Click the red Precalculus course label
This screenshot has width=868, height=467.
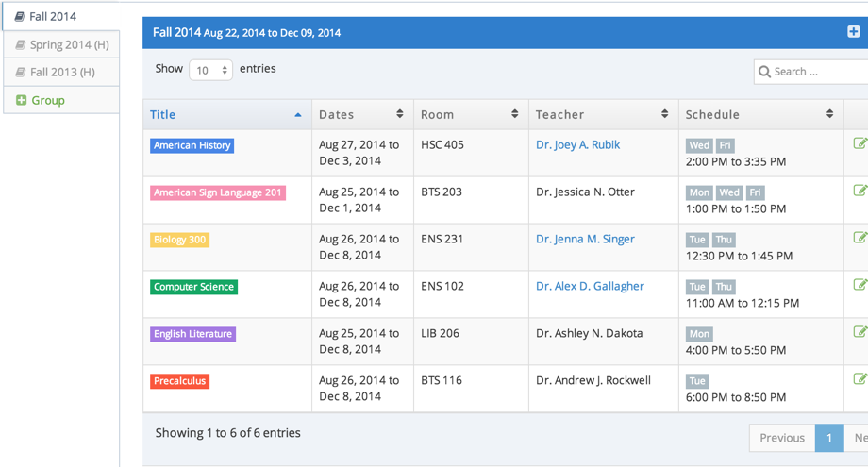(179, 381)
